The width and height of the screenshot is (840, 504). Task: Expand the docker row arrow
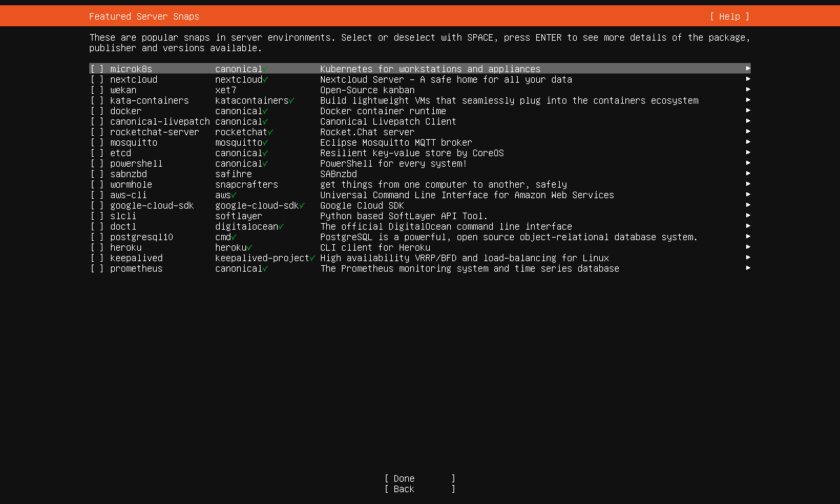click(x=748, y=110)
